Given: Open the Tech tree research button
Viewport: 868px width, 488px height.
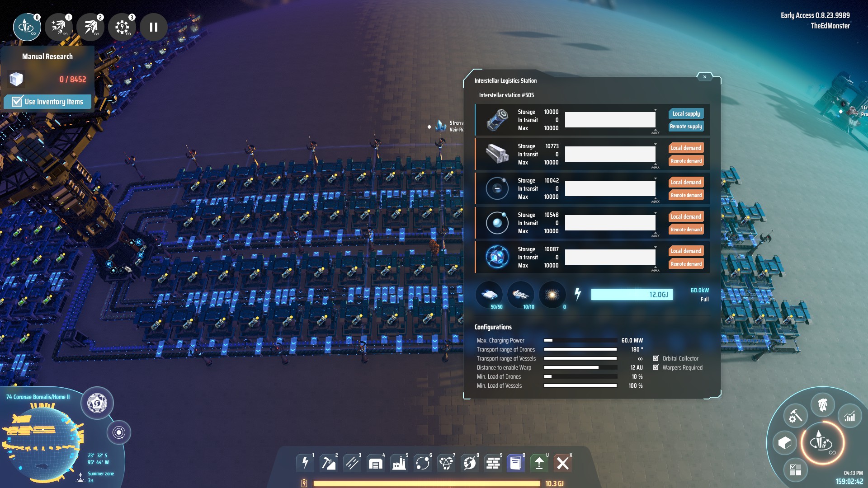Looking at the screenshot, I should tap(822, 442).
